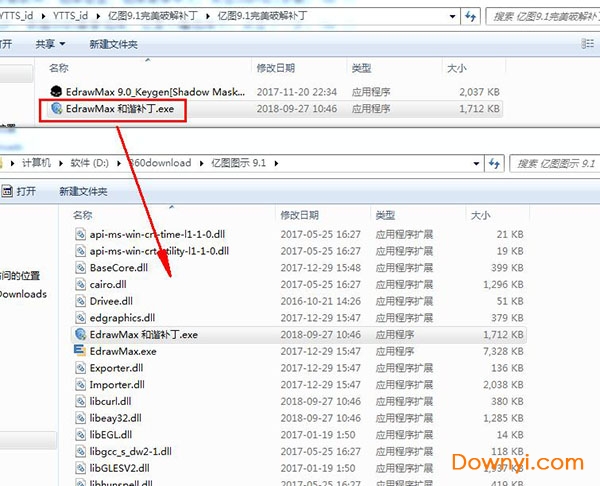Click the libeay32.dll file icon
600x486 pixels.
coord(80,418)
